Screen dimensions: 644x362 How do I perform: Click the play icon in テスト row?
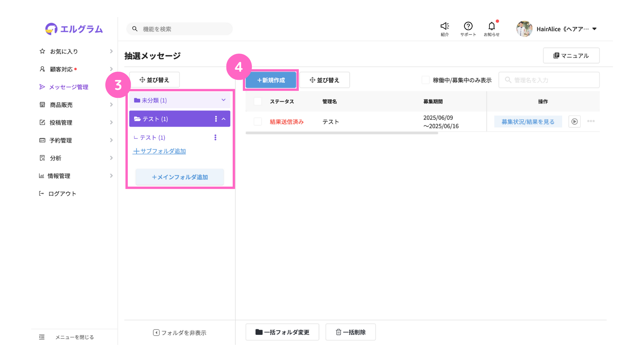point(575,121)
